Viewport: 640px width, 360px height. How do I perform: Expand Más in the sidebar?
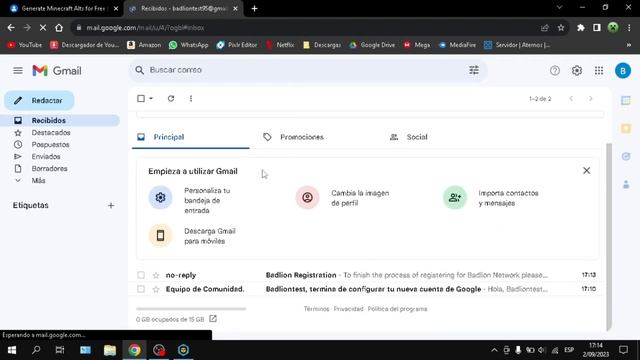[x=38, y=180]
